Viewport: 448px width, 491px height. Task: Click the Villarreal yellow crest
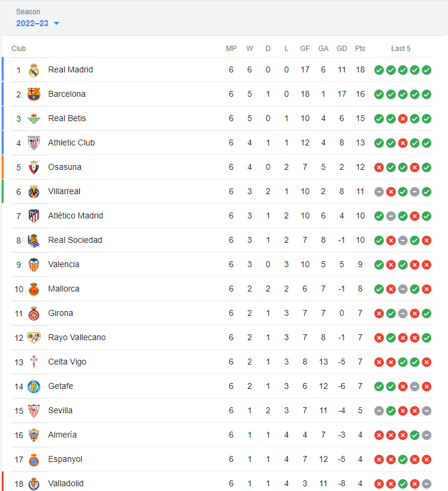[34, 192]
